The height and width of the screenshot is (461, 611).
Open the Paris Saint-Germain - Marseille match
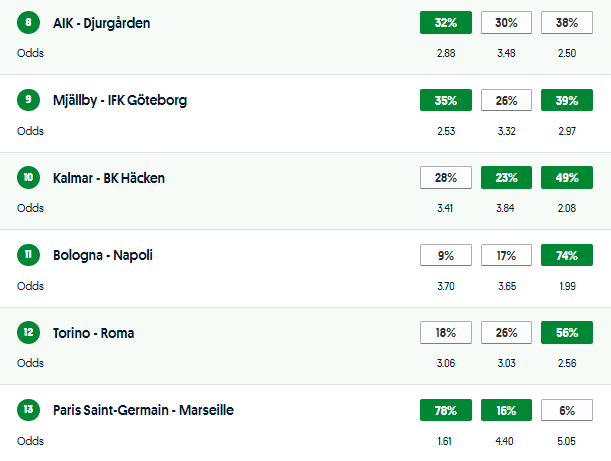tap(146, 410)
